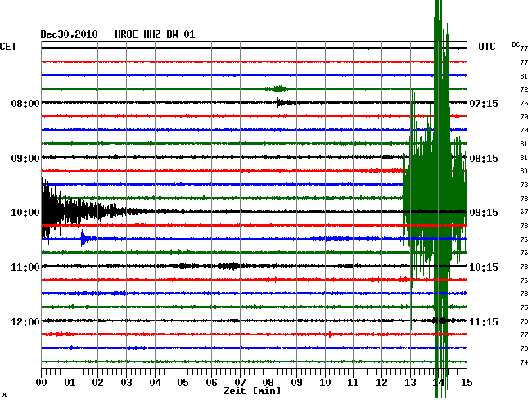
Task: Click minute 12 on the time axis
Action: pyautogui.click(x=381, y=382)
